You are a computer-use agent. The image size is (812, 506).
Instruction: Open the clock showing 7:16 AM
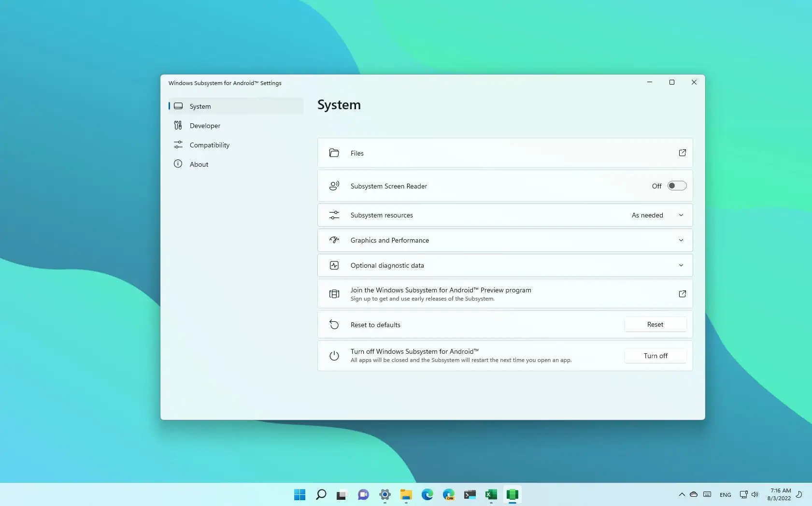coord(779,494)
